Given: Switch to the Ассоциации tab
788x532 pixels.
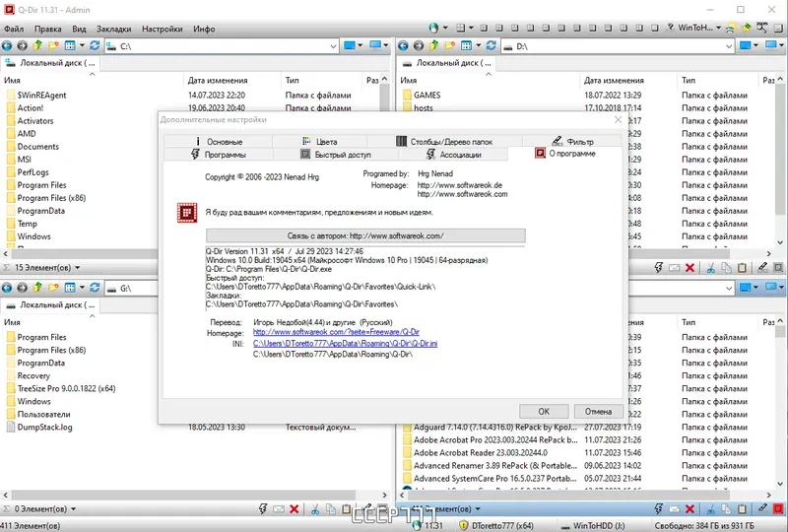Looking at the screenshot, I should (453, 155).
